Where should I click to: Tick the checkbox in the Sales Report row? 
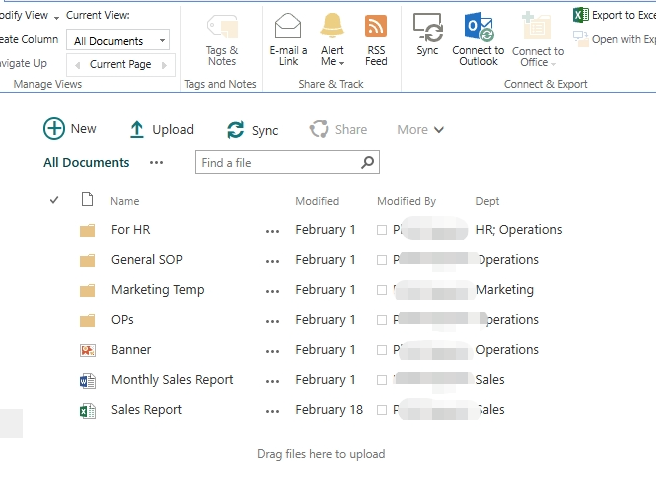coord(382,410)
